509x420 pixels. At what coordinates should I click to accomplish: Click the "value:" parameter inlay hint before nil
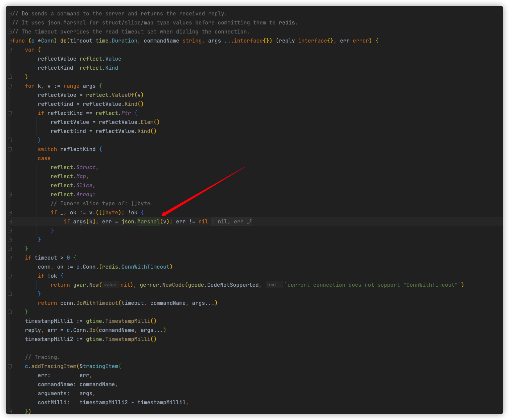click(111, 285)
